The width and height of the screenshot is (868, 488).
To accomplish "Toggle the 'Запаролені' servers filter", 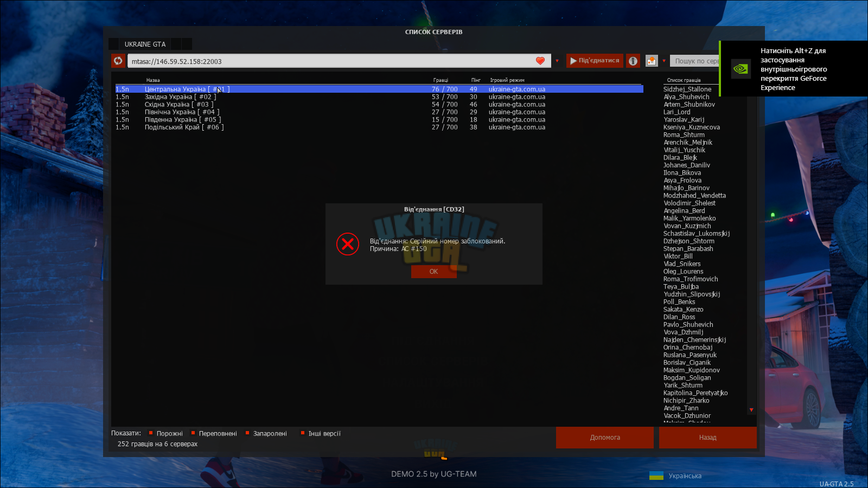I will 266,433.
